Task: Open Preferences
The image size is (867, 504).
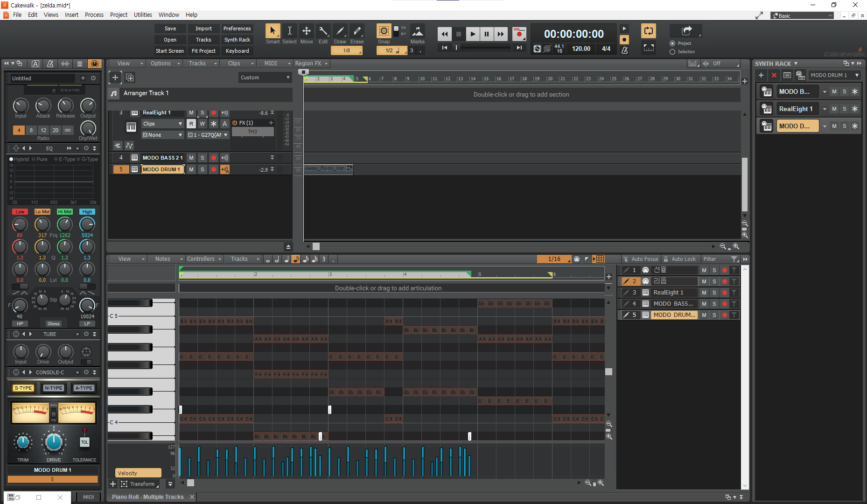Action: pos(237,28)
